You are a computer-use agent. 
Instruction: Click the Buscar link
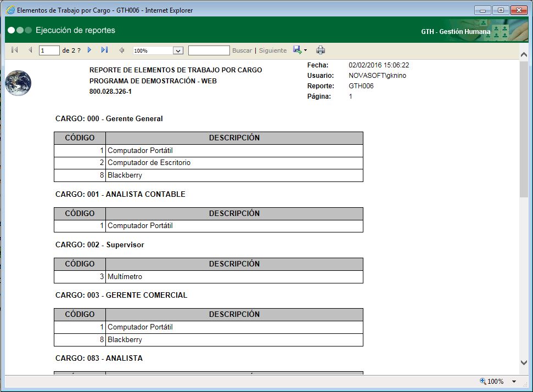pyautogui.click(x=242, y=50)
